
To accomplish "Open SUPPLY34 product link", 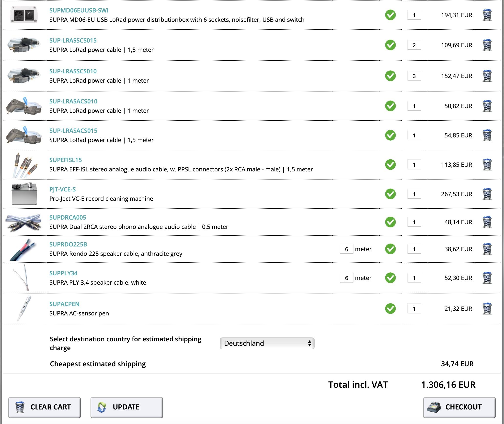I will tap(63, 273).
